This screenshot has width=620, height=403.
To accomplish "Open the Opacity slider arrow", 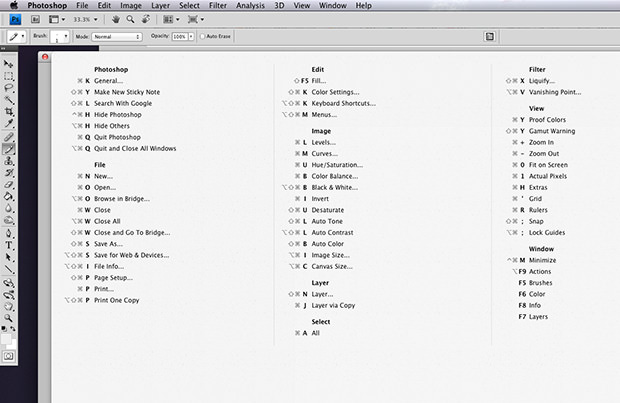I will [191, 36].
